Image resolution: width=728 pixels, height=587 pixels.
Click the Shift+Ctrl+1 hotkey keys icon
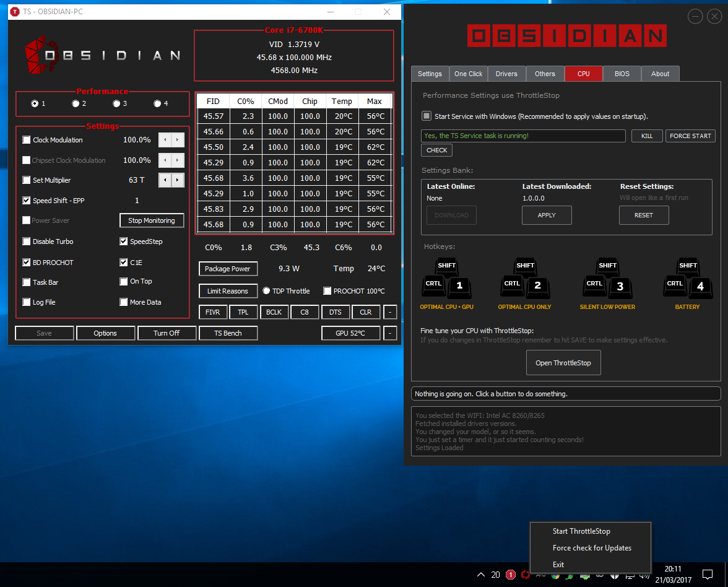click(447, 278)
